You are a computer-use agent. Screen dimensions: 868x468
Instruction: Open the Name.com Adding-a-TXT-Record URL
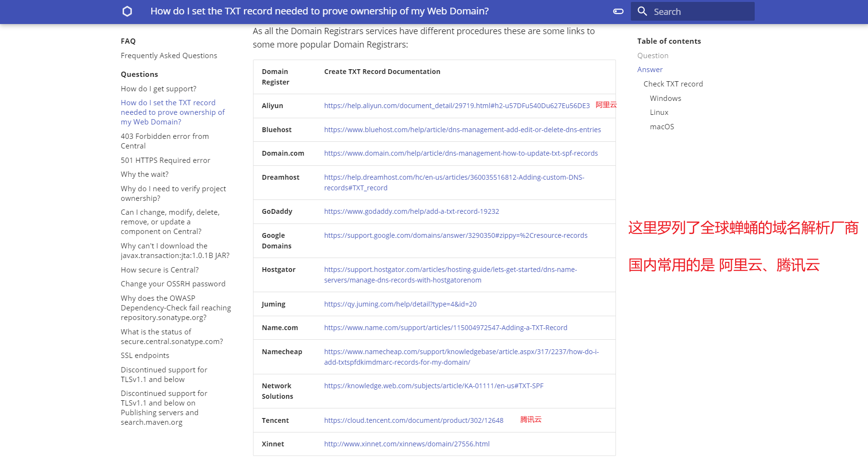tap(446, 328)
